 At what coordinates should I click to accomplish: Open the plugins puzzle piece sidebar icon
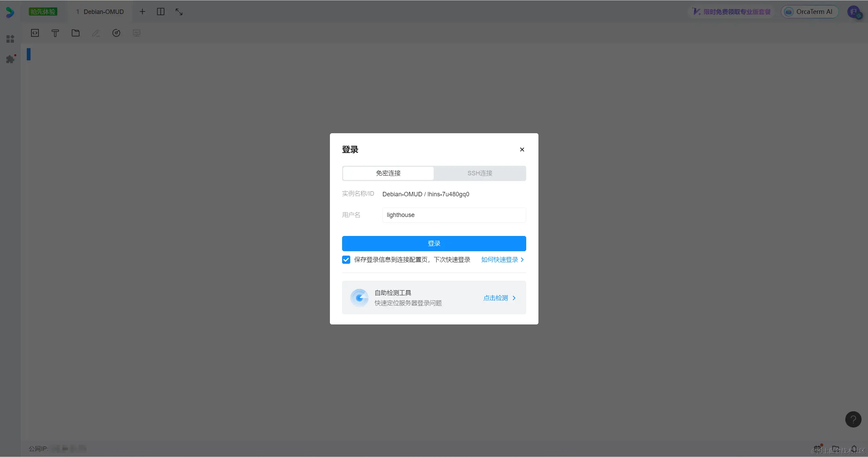(x=11, y=59)
